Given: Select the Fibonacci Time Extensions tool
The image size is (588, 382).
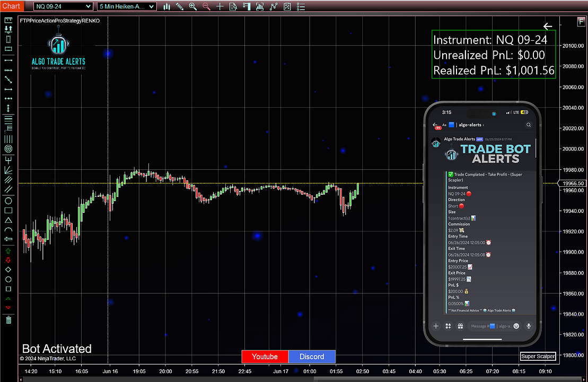Looking at the screenshot, I should (8, 139).
